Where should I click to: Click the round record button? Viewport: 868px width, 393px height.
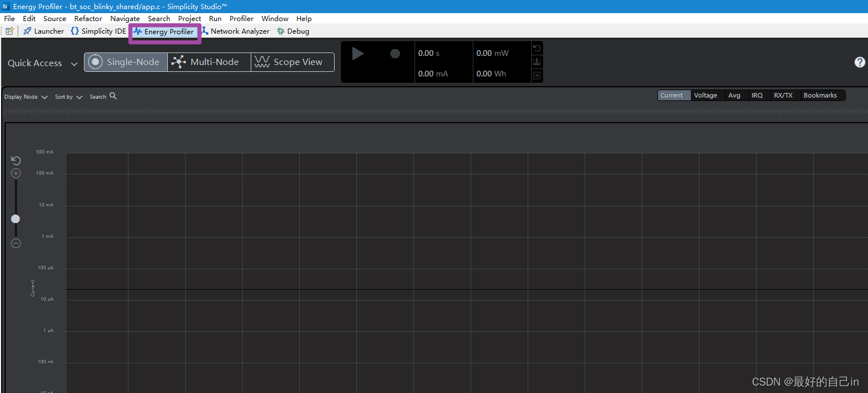click(395, 54)
